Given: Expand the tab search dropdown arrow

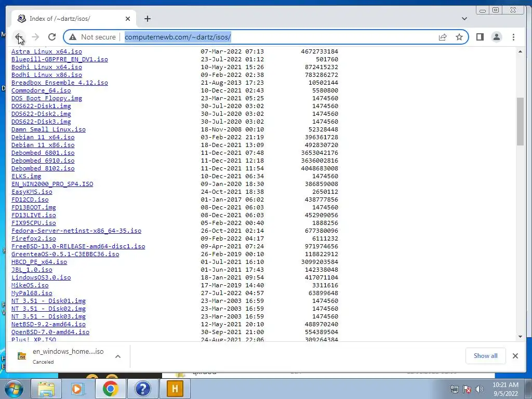Looking at the screenshot, I should 464,19.
